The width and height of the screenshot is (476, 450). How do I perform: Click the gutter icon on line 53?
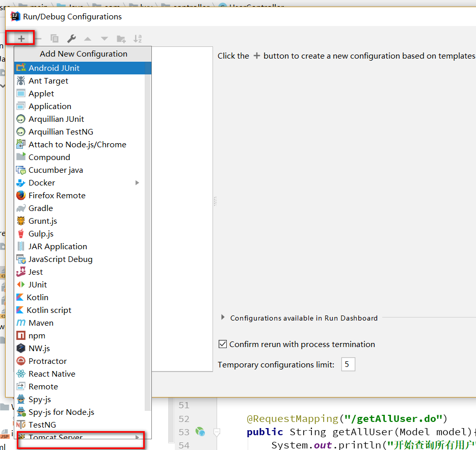pyautogui.click(x=200, y=432)
